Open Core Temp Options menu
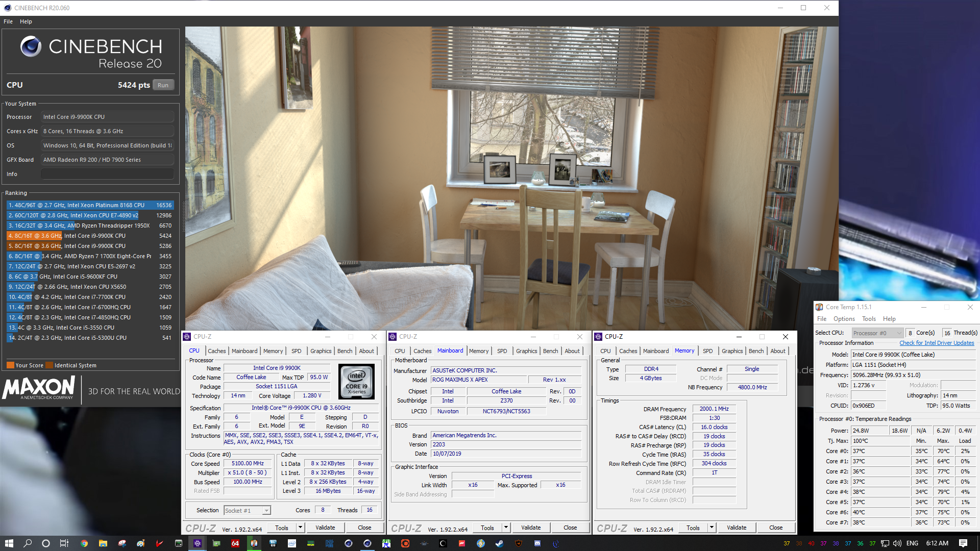 pyautogui.click(x=844, y=319)
